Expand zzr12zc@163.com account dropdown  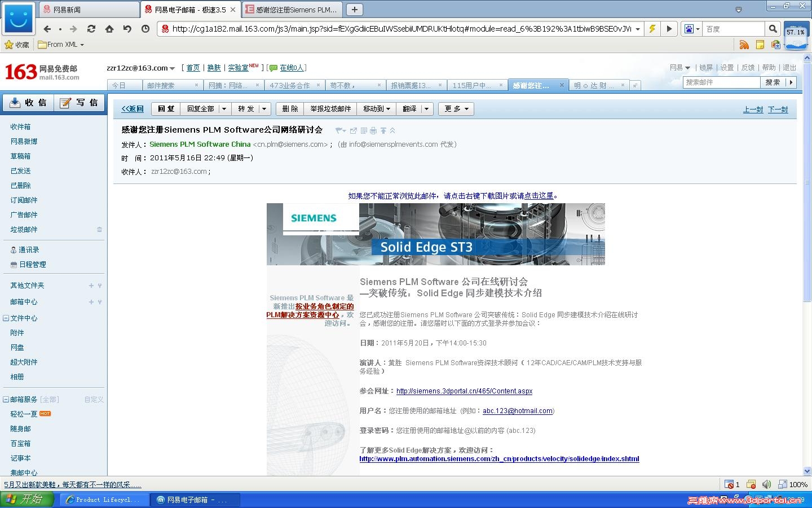pos(172,68)
